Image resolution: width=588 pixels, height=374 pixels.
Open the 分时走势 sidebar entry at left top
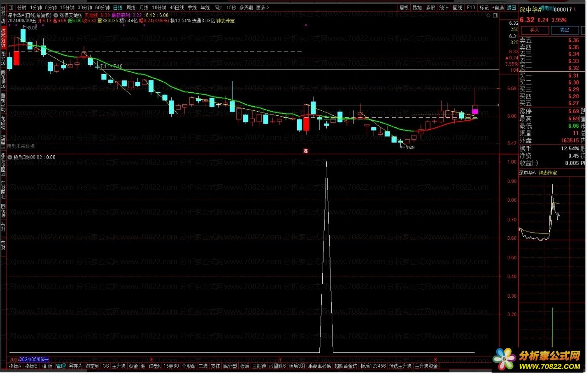pos(3,15)
